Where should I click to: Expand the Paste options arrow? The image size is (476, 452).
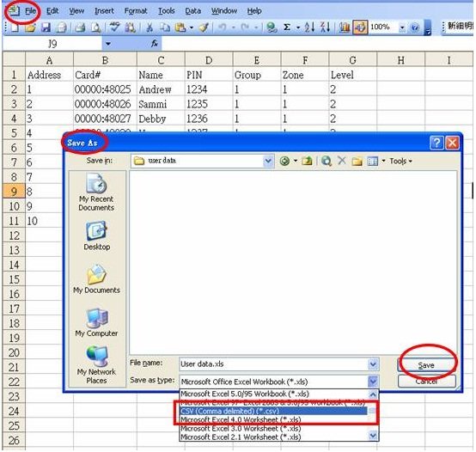[x=192, y=27]
